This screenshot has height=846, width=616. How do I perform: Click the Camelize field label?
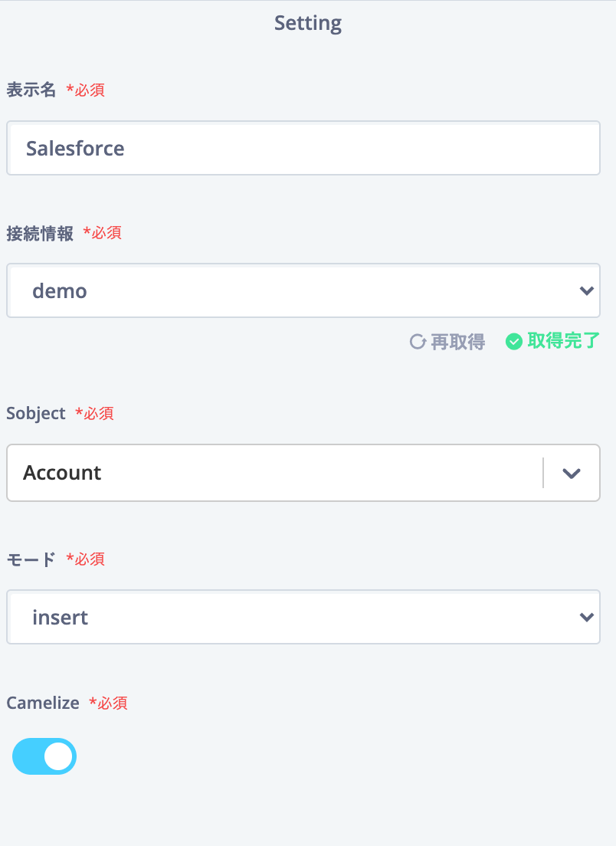click(x=43, y=703)
